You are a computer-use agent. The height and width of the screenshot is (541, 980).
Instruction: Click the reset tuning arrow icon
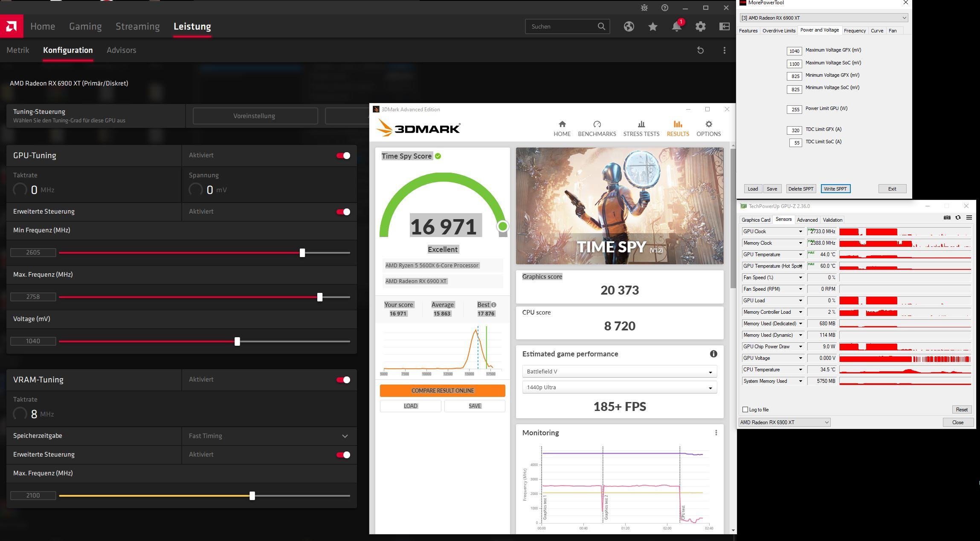pyautogui.click(x=700, y=50)
